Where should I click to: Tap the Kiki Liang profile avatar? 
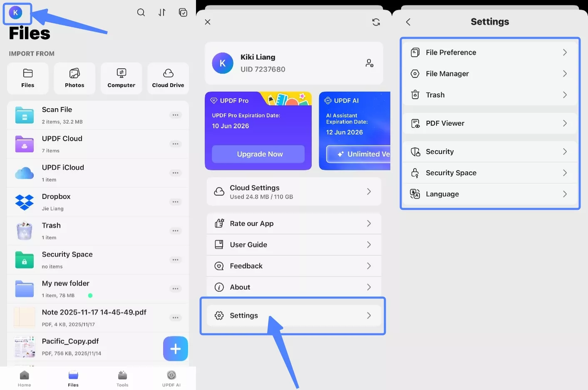tap(223, 63)
